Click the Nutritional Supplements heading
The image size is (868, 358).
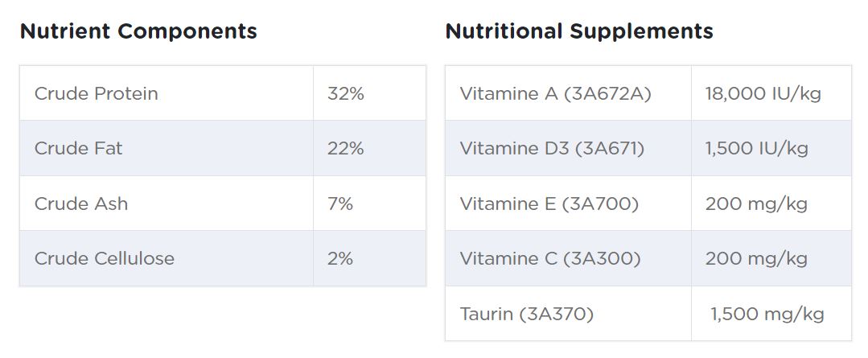pyautogui.click(x=578, y=31)
